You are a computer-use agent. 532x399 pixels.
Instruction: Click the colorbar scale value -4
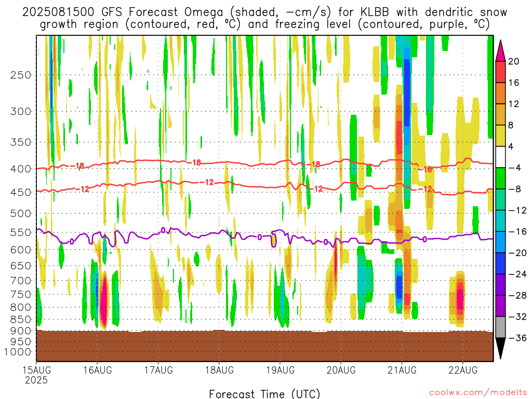(x=515, y=168)
